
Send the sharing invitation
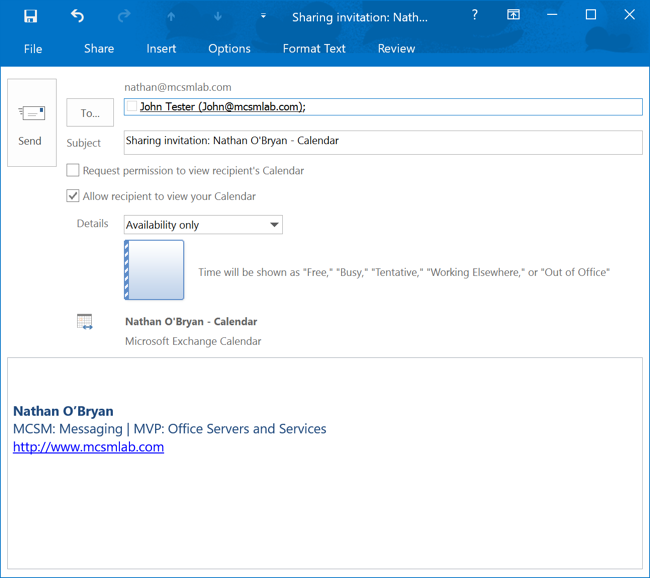coord(32,123)
